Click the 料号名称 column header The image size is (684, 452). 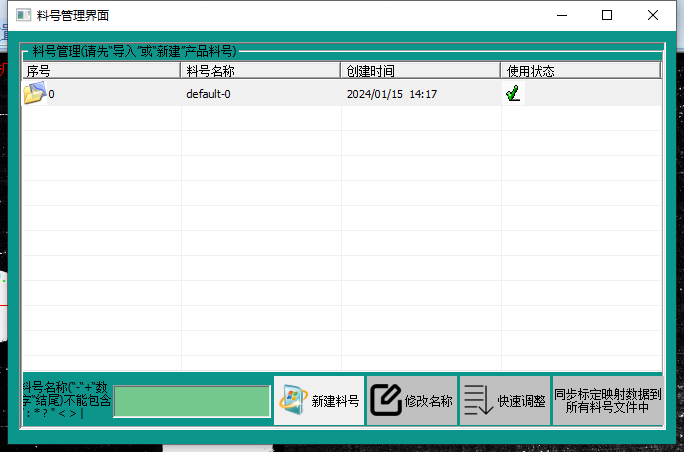click(x=261, y=71)
